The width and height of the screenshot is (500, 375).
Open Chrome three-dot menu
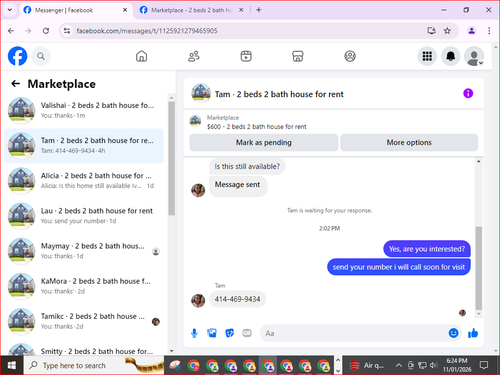point(489,31)
